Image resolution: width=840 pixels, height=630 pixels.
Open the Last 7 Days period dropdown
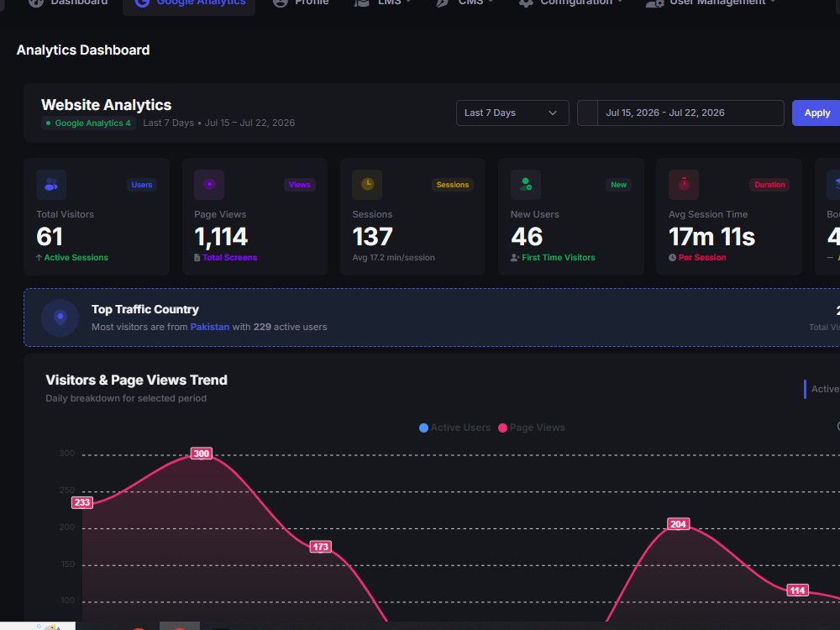512,113
